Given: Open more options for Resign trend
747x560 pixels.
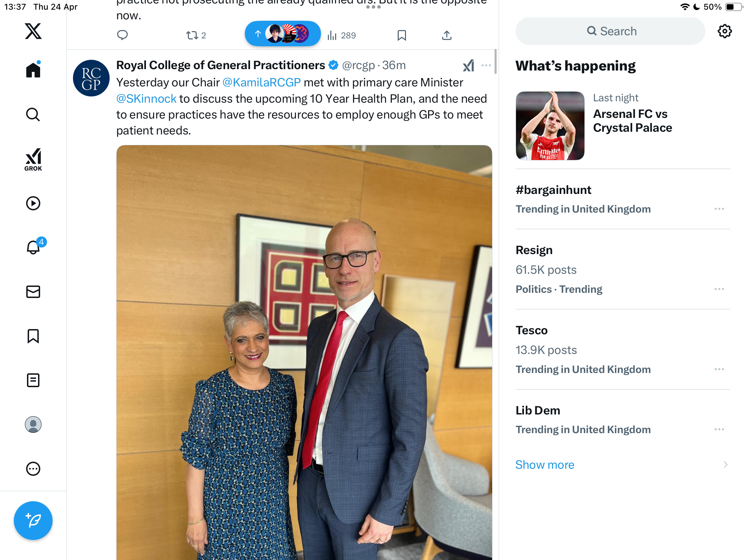Looking at the screenshot, I should [x=719, y=289].
